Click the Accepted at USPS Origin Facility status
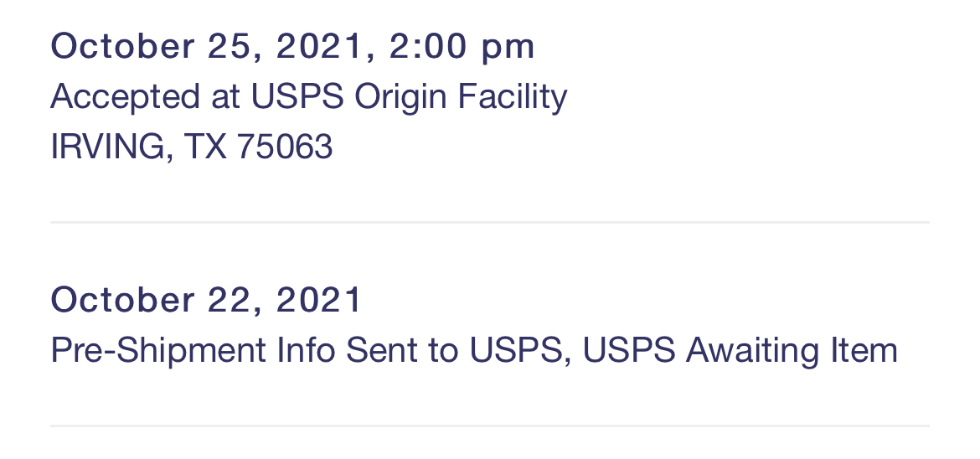Screen dimensions: 980x459 coord(309,97)
